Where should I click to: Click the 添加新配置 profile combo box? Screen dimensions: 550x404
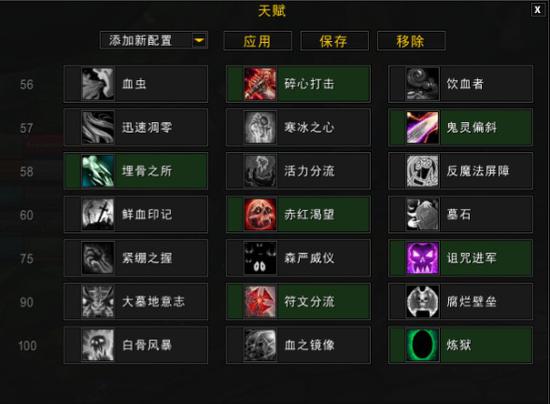(x=154, y=40)
